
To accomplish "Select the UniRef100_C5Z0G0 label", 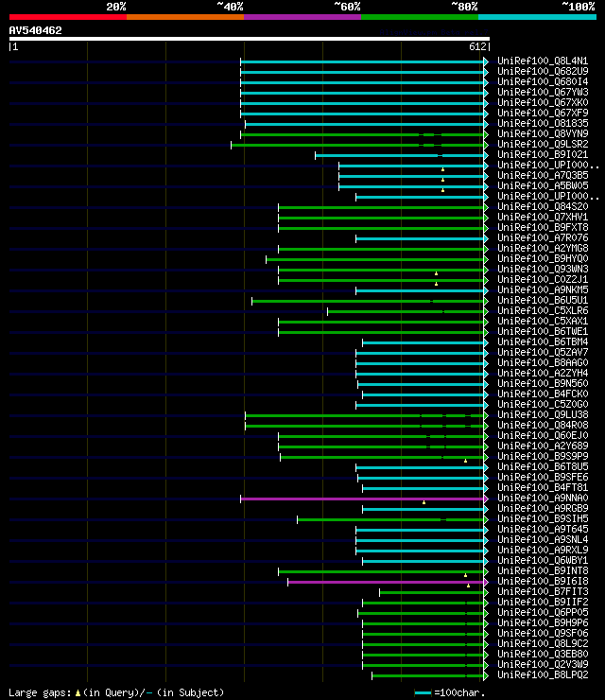I will click(x=543, y=405).
